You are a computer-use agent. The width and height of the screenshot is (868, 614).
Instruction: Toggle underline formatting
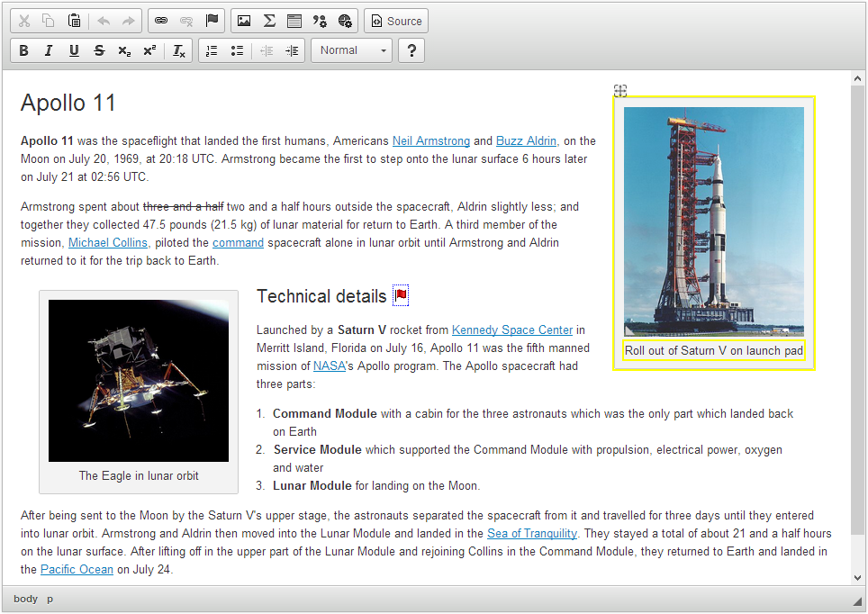point(74,50)
